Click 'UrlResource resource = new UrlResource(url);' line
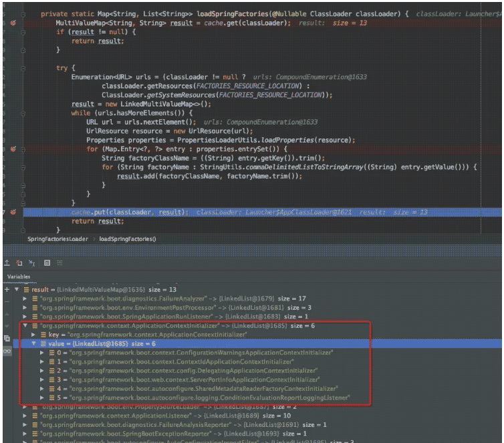 tap(169, 131)
